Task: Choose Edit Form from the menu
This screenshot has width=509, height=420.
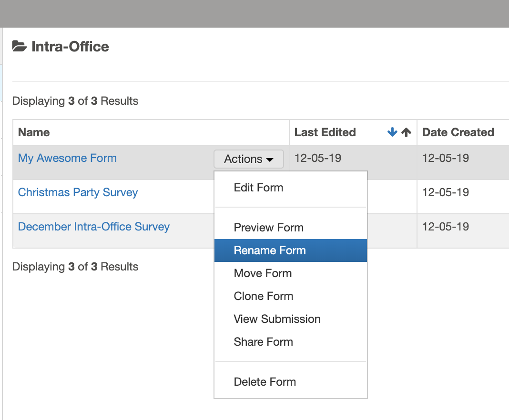Action: (x=291, y=188)
